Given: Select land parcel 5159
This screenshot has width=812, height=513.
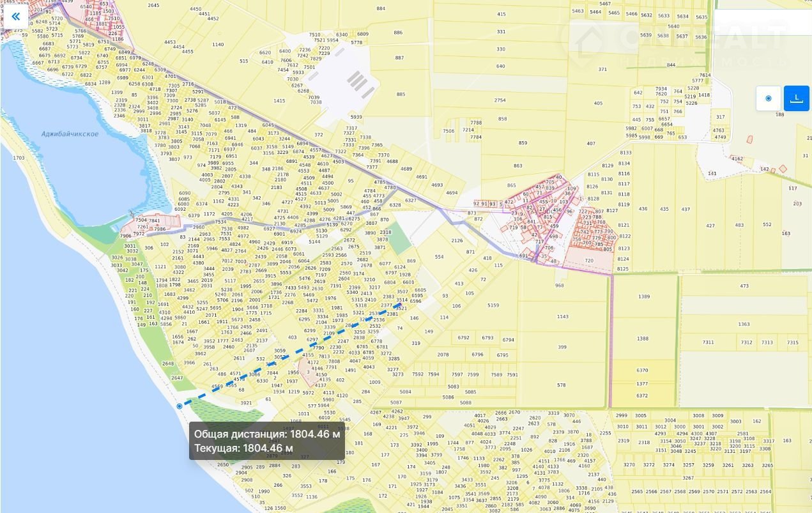Looking at the screenshot, I should [493, 305].
